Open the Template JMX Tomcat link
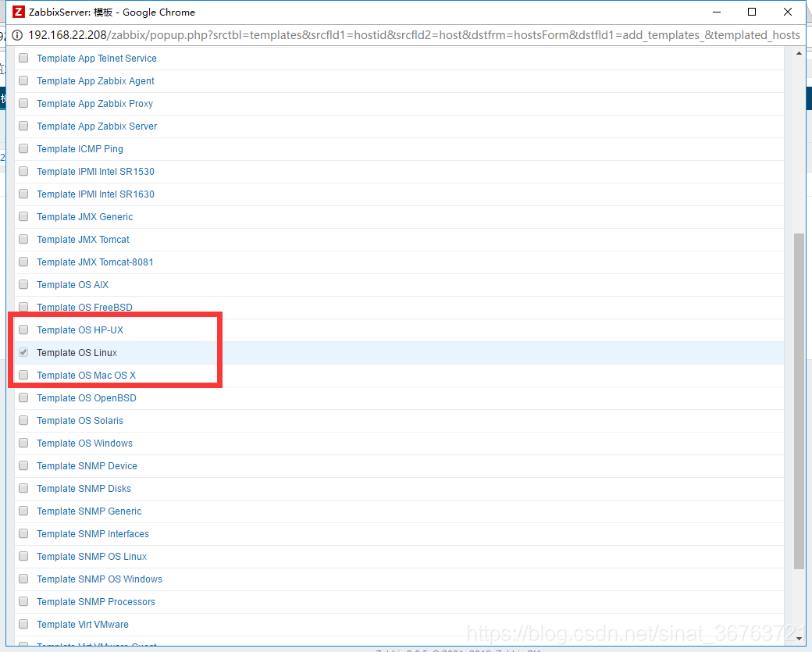The width and height of the screenshot is (812, 652). coord(83,240)
